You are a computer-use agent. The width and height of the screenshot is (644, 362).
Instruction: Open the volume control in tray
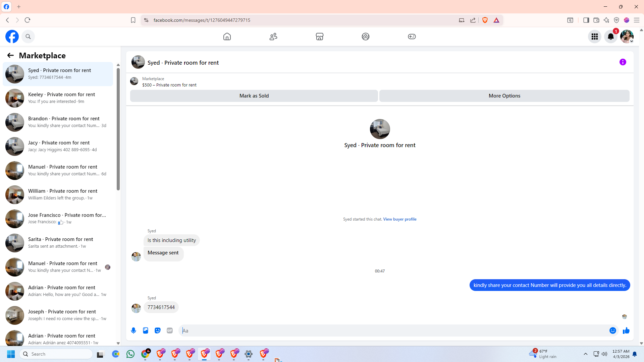604,354
